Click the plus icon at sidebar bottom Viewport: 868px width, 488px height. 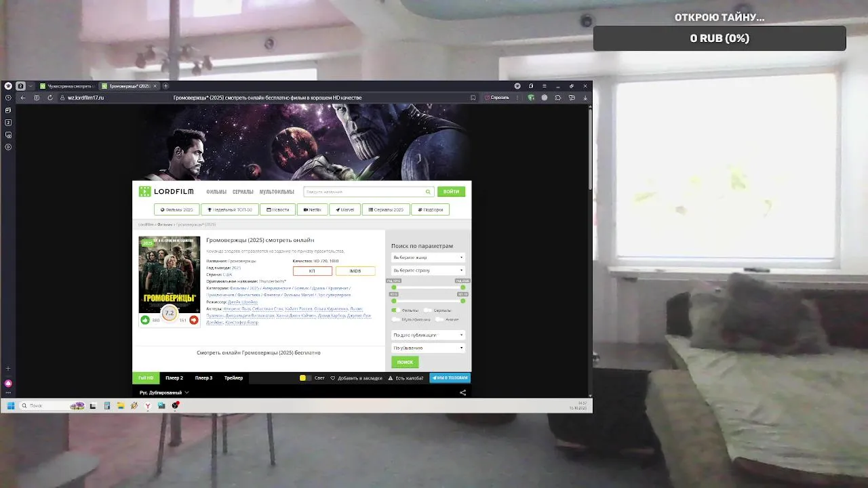click(x=8, y=369)
